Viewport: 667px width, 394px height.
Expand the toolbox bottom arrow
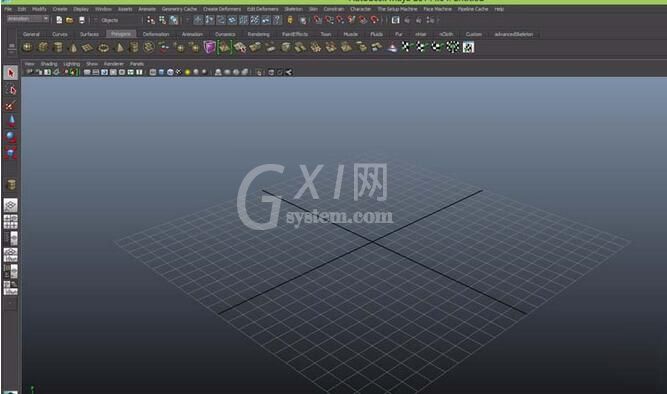tap(11, 303)
